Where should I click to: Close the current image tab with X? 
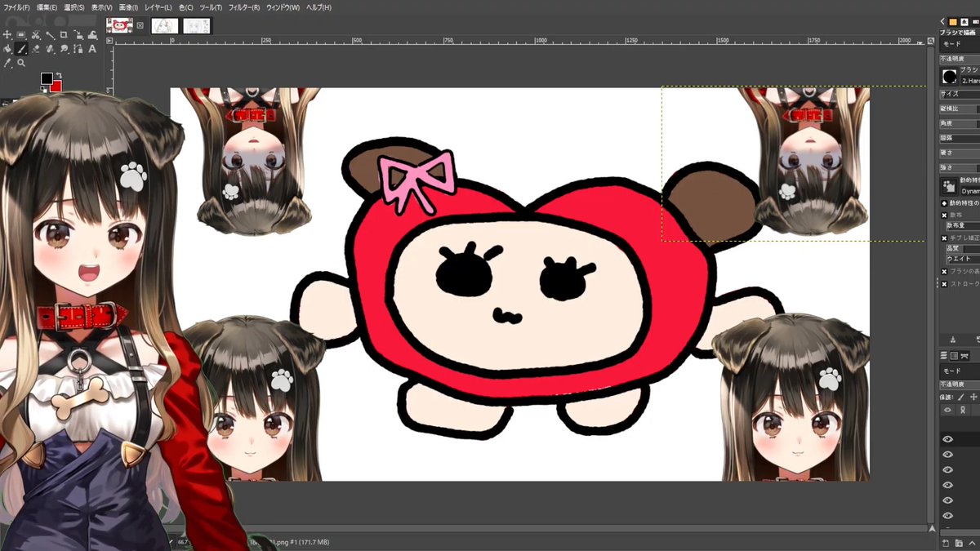click(140, 26)
